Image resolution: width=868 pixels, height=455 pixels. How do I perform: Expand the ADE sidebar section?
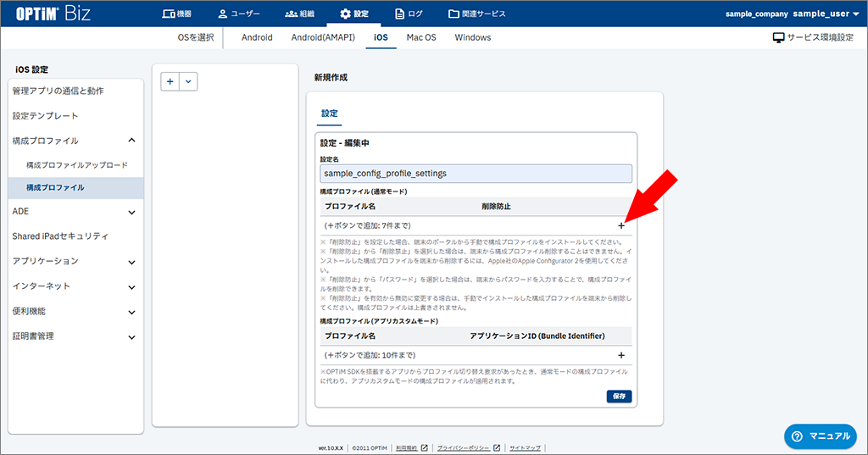[x=131, y=212]
